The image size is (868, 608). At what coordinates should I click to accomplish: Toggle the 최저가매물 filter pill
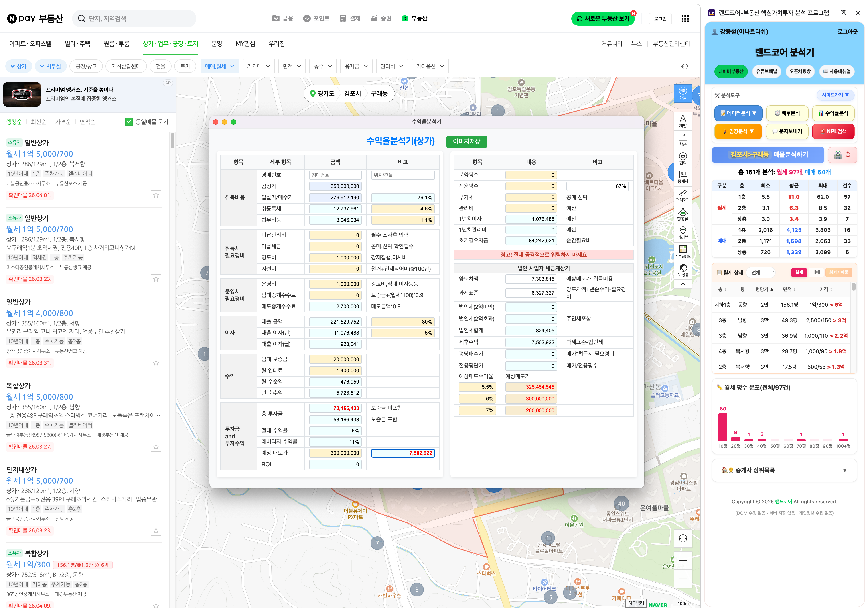tap(838, 273)
